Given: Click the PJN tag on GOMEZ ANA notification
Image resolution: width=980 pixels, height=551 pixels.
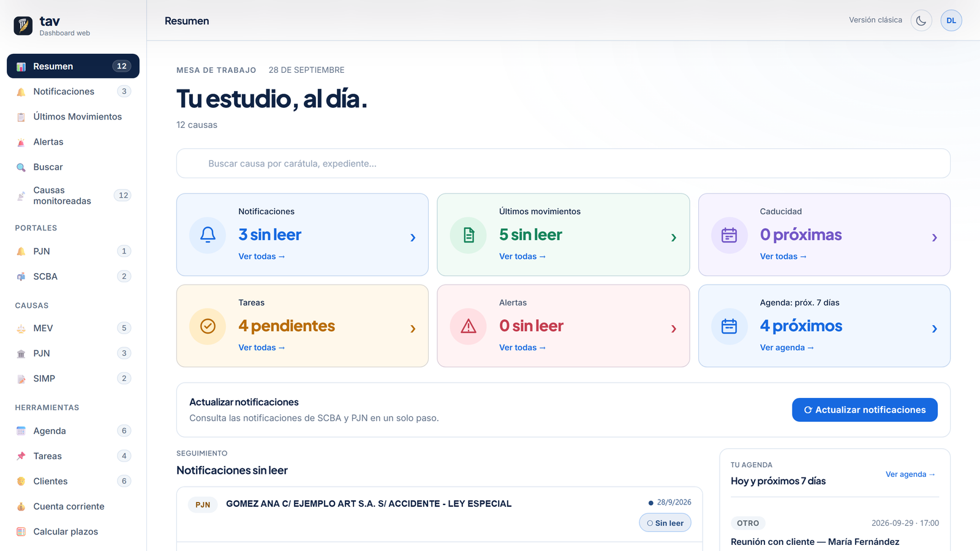Looking at the screenshot, I should [x=203, y=504].
